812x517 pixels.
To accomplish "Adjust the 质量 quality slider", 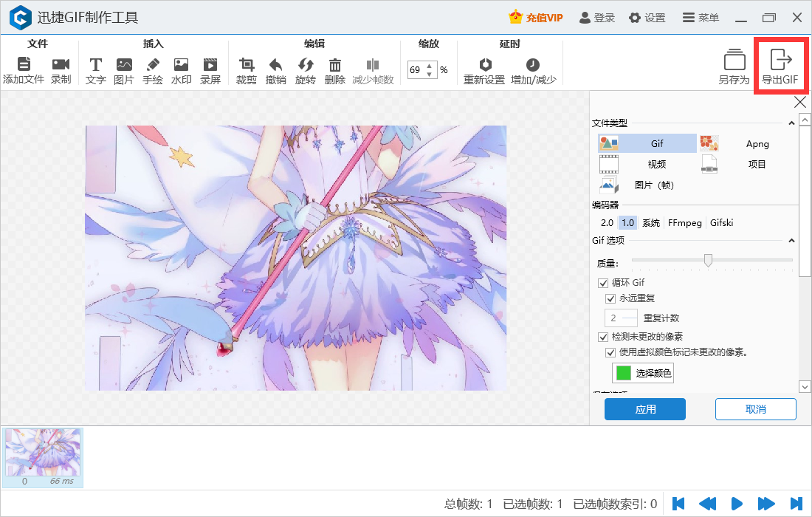I will (708, 260).
